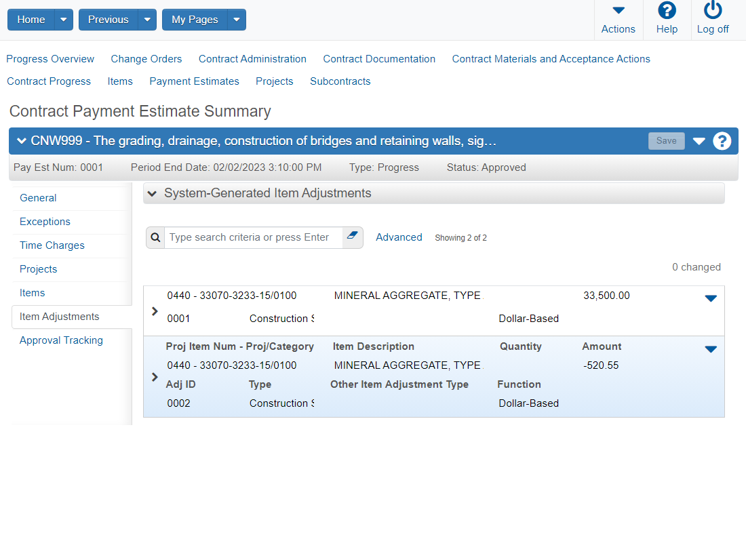
Task: Expand the adjustment row 0002
Action: click(x=155, y=378)
